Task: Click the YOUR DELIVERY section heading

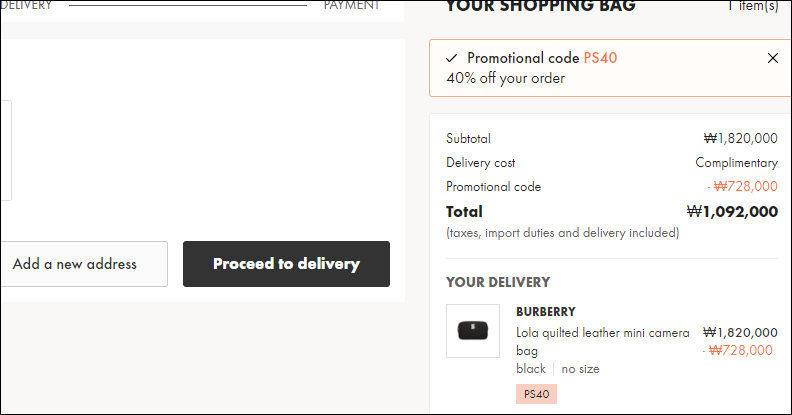Action: pyautogui.click(x=498, y=282)
